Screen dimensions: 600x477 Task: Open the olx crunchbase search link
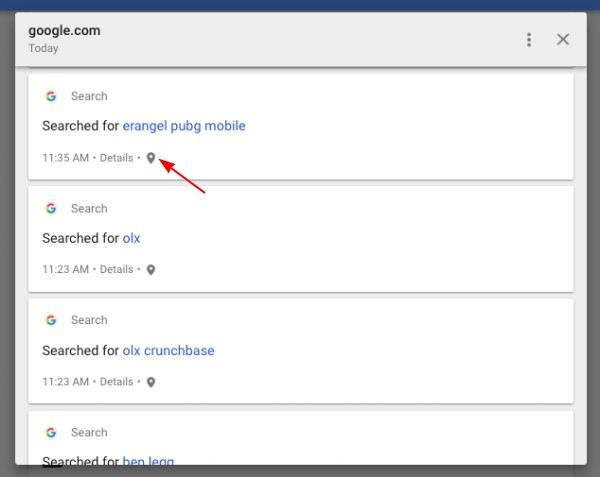click(x=168, y=350)
